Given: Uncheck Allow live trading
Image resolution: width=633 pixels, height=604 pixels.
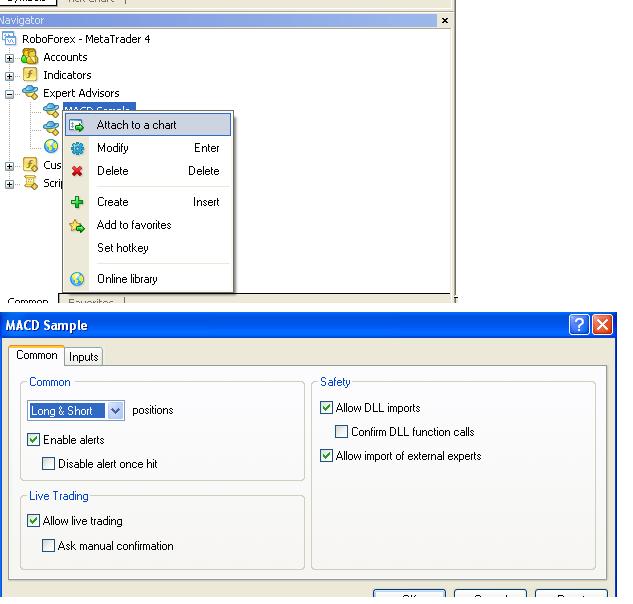Looking at the screenshot, I should pos(35,521).
